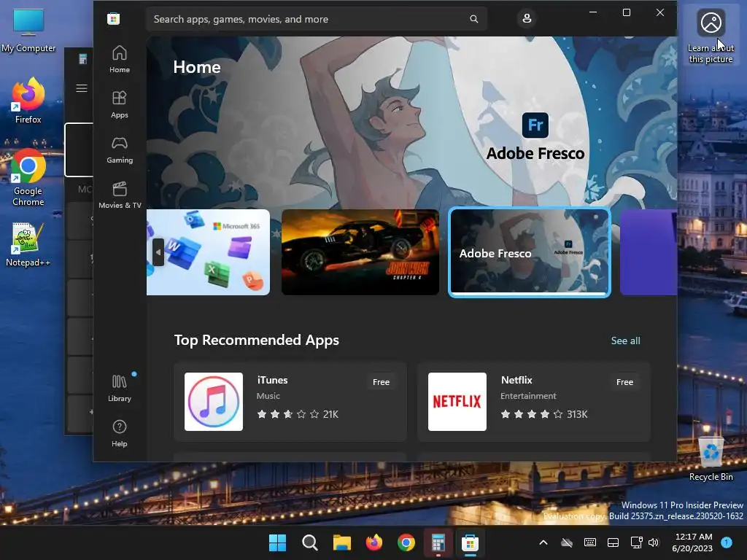Maximize the Microsoft Store window
Viewport: 747px width, 560px height.
coord(627,12)
